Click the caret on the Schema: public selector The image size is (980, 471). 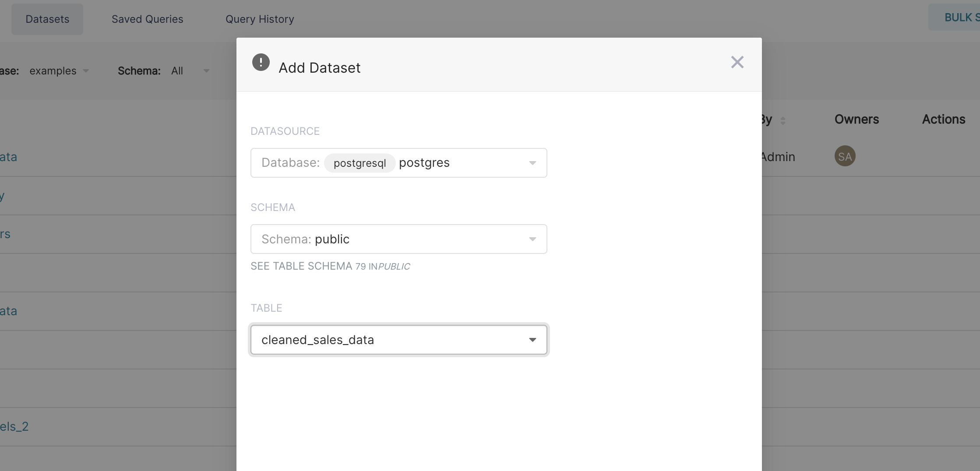(x=532, y=239)
